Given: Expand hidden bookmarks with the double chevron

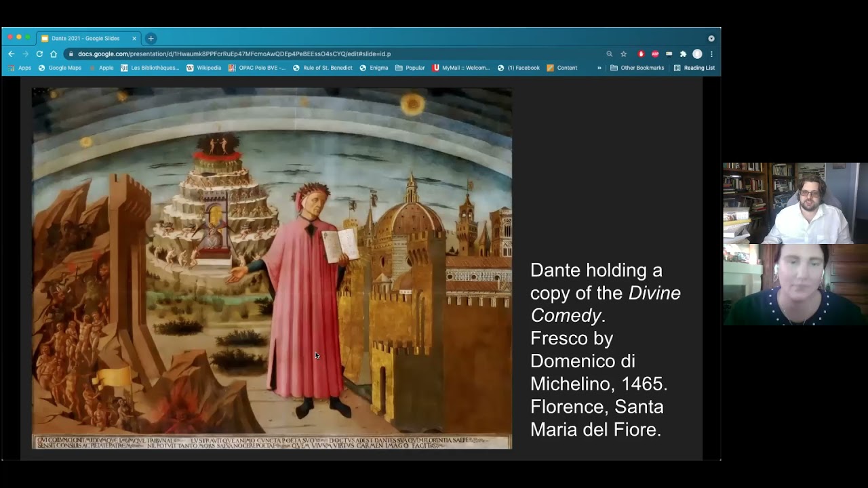Looking at the screenshot, I should pos(599,68).
